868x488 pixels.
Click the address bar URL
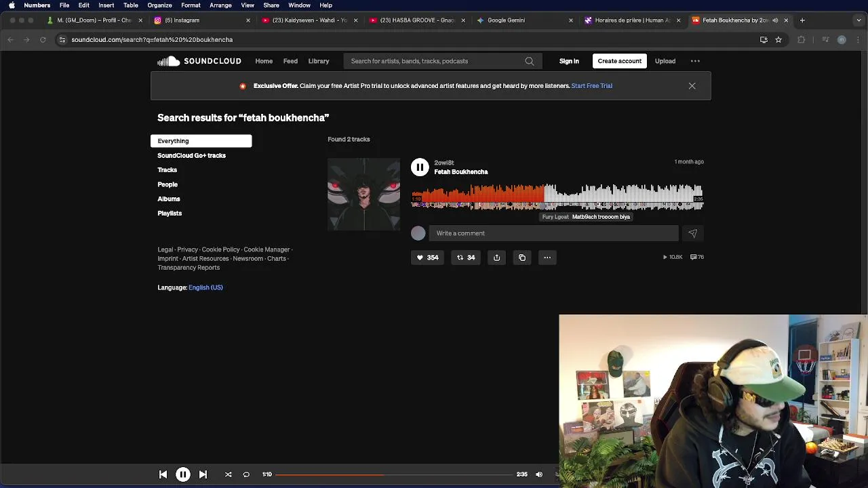pos(152,40)
